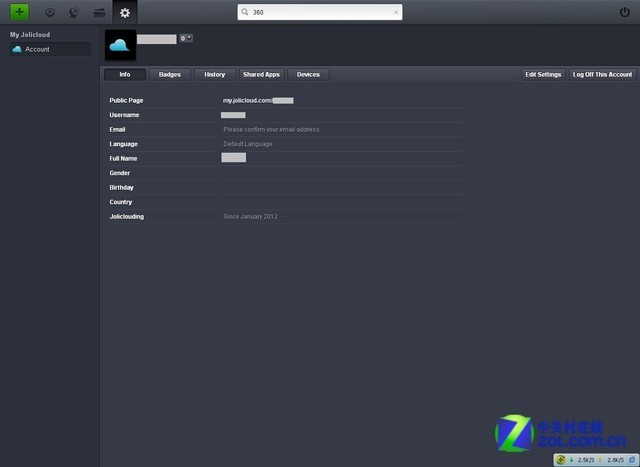Viewport: 640px width, 467px height.
Task: Click the cloud profile avatar
Action: 120,45
